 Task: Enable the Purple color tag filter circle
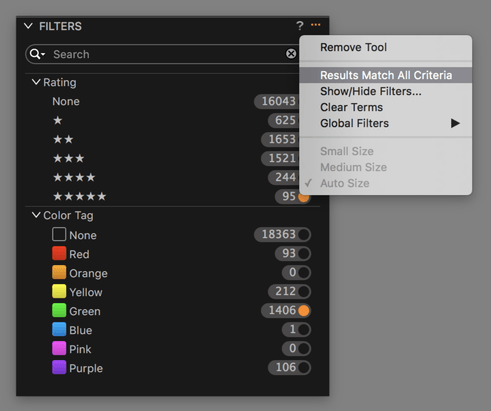tap(304, 368)
